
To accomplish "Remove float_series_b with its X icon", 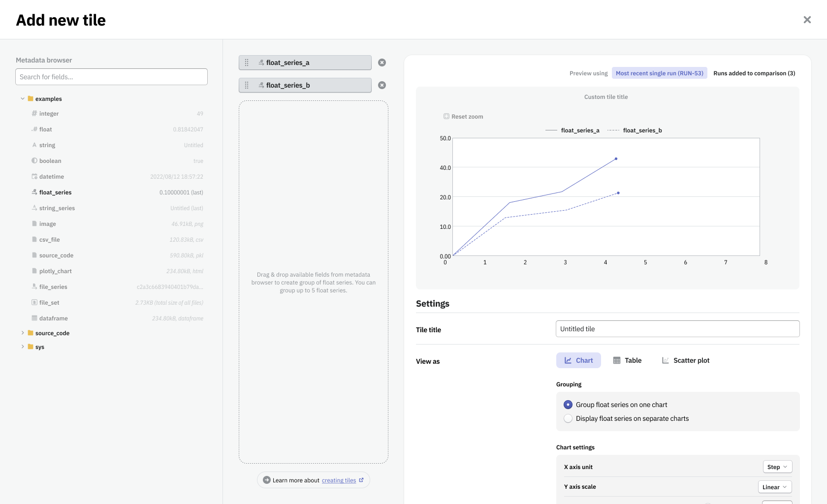I will pyautogui.click(x=382, y=85).
